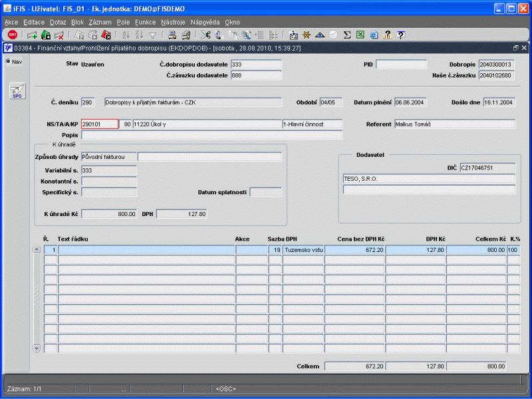Click the scroll up arrow of line table
This screenshot has width=532, height=399.
tap(37, 250)
